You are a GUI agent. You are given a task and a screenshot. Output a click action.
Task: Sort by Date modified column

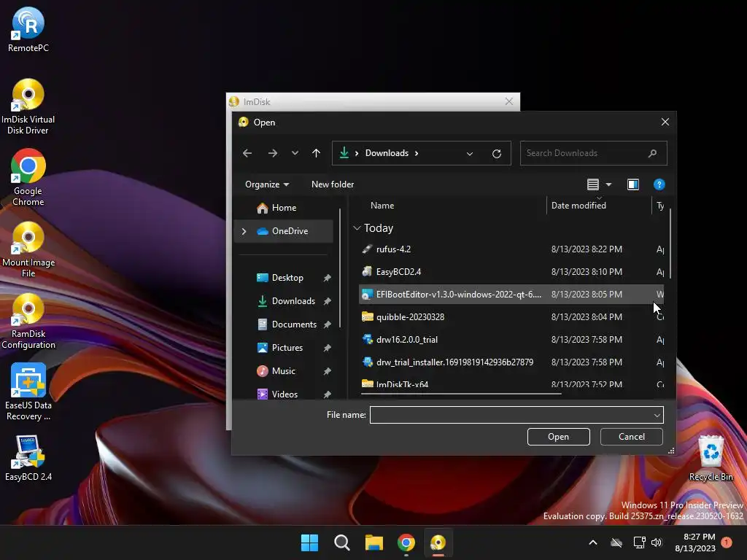[x=578, y=206]
